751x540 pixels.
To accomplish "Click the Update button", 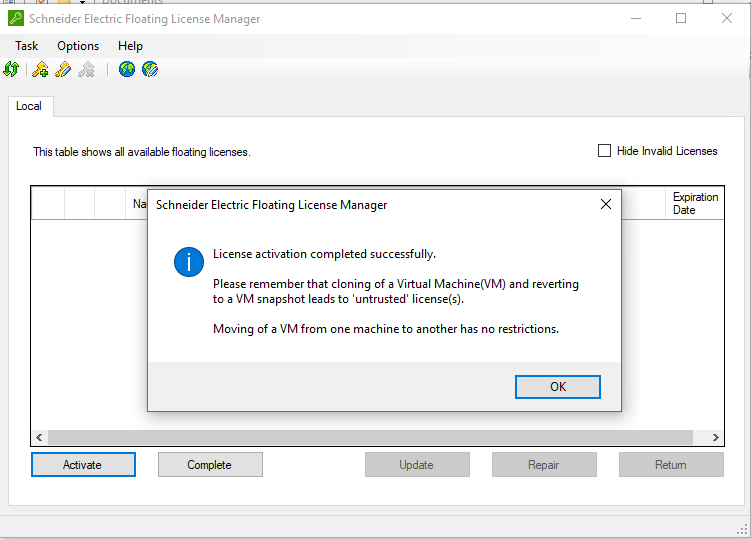I will click(417, 465).
